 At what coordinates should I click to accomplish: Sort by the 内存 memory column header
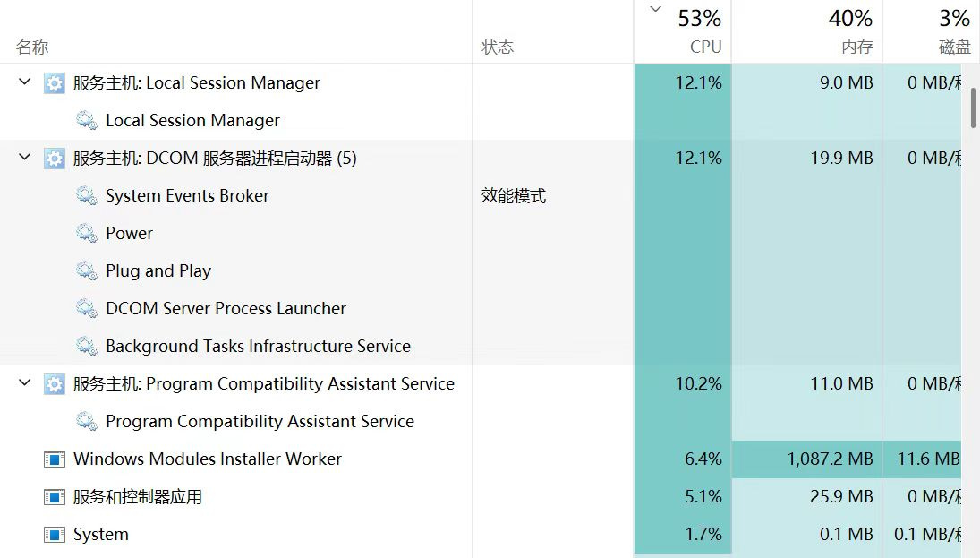tap(856, 47)
